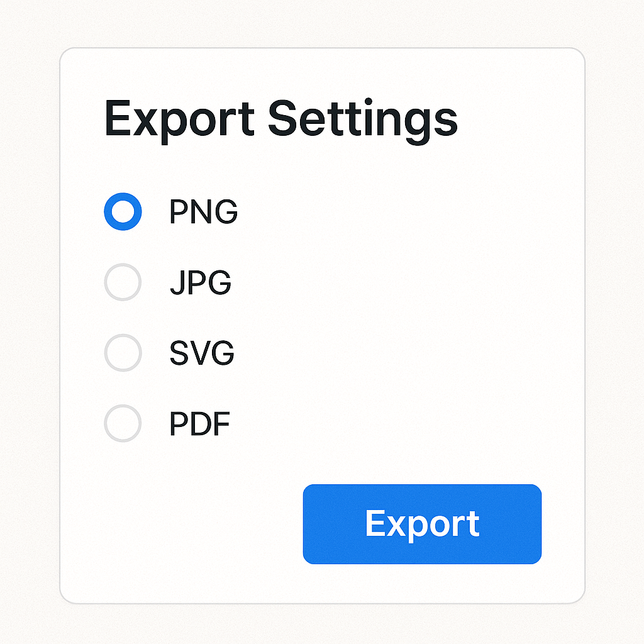Click the word Export inside the blue button
This screenshot has height=644, width=644.
point(422,525)
